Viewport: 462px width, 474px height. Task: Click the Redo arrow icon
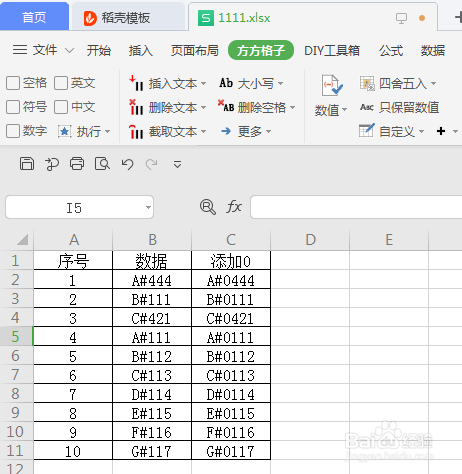(152, 164)
